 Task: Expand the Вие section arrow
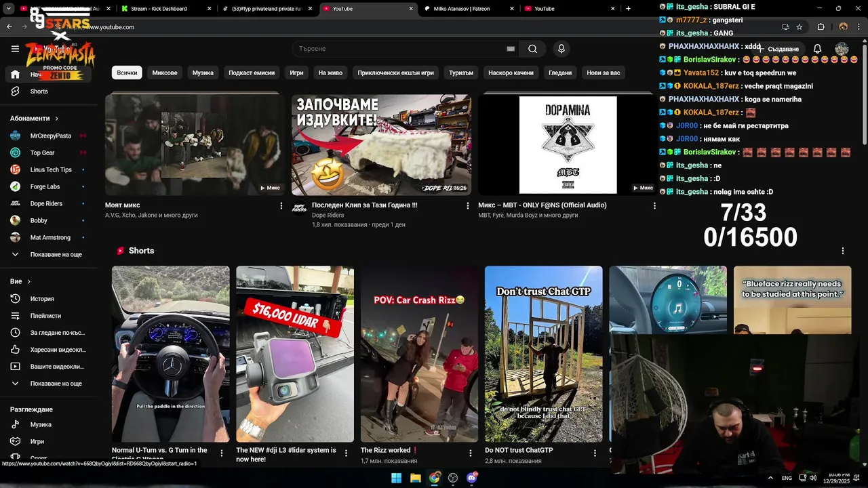(x=28, y=281)
